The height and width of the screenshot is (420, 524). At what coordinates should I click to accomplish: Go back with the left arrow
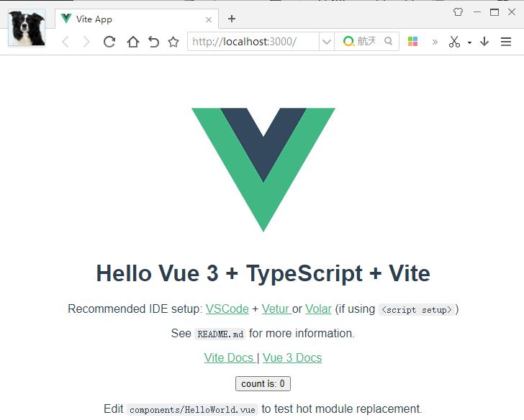click(65, 42)
